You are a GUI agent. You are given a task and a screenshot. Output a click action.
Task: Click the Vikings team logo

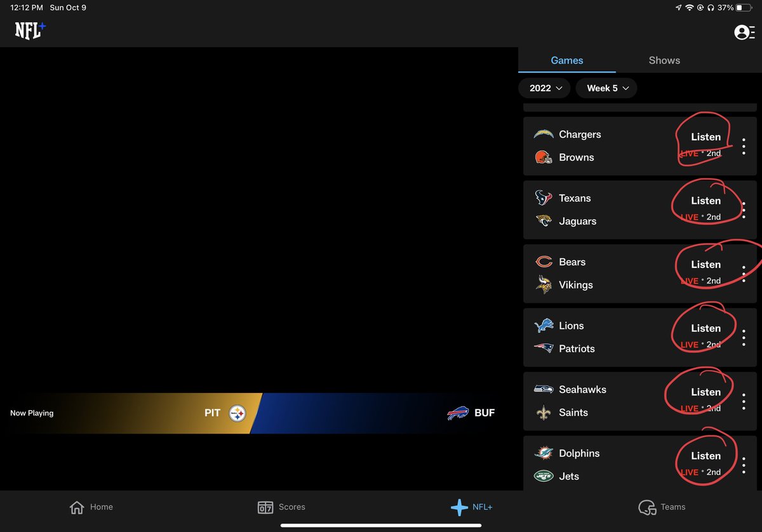point(544,285)
